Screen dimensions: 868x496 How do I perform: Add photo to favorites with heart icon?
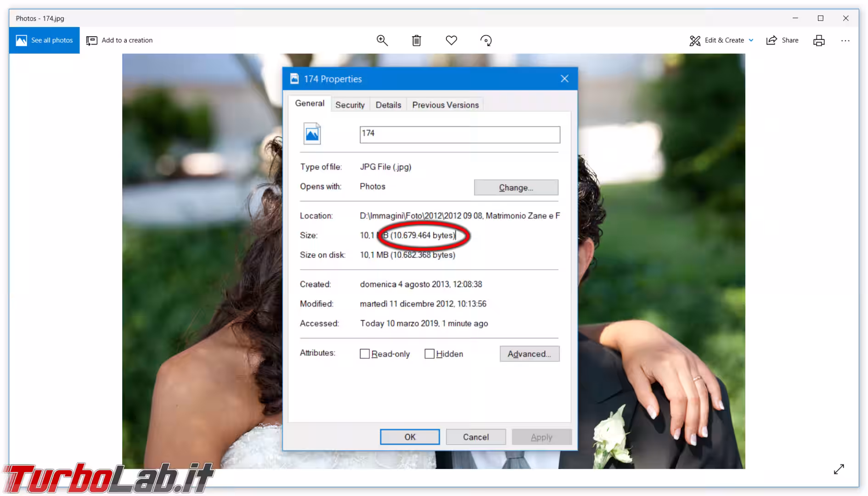[451, 40]
